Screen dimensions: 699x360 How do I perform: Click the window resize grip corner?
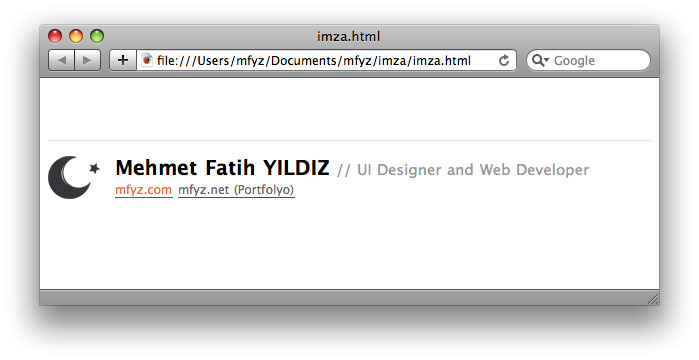coord(653,299)
